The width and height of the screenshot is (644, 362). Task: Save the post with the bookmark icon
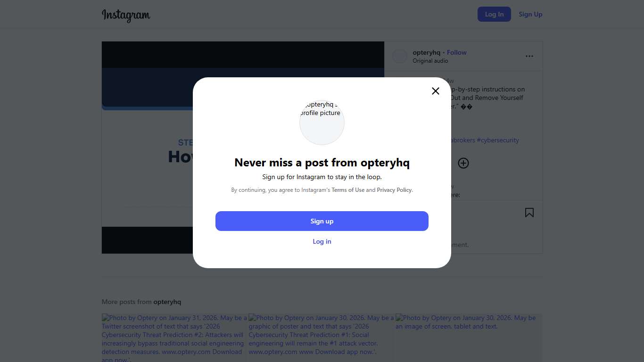(x=529, y=213)
